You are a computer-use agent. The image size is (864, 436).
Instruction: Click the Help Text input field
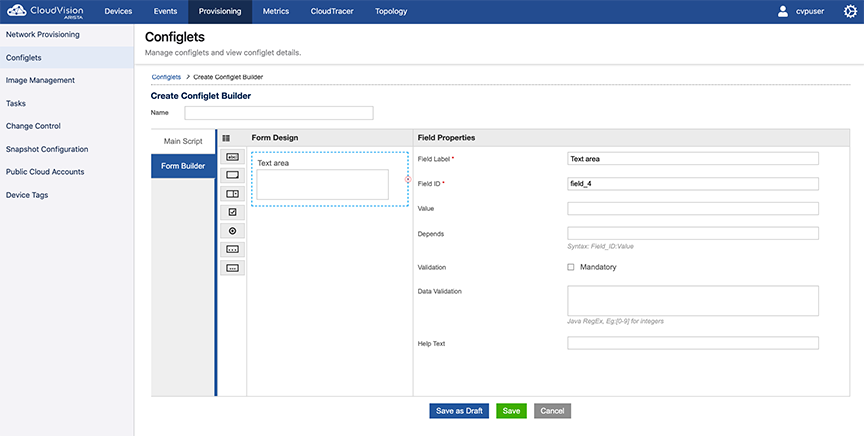[693, 343]
